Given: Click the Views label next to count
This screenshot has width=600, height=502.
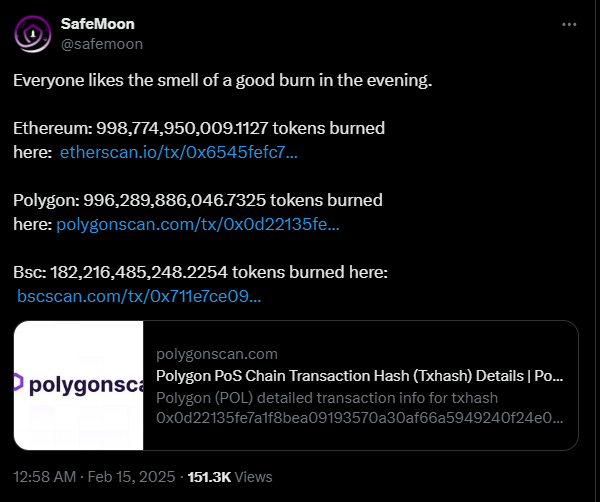Looking at the screenshot, I should pyautogui.click(x=253, y=477).
